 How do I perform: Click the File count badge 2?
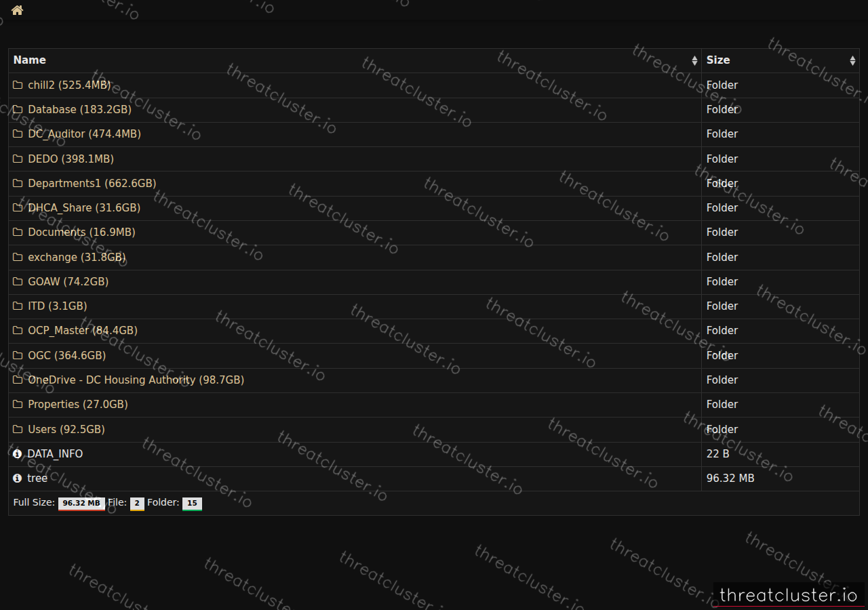137,503
